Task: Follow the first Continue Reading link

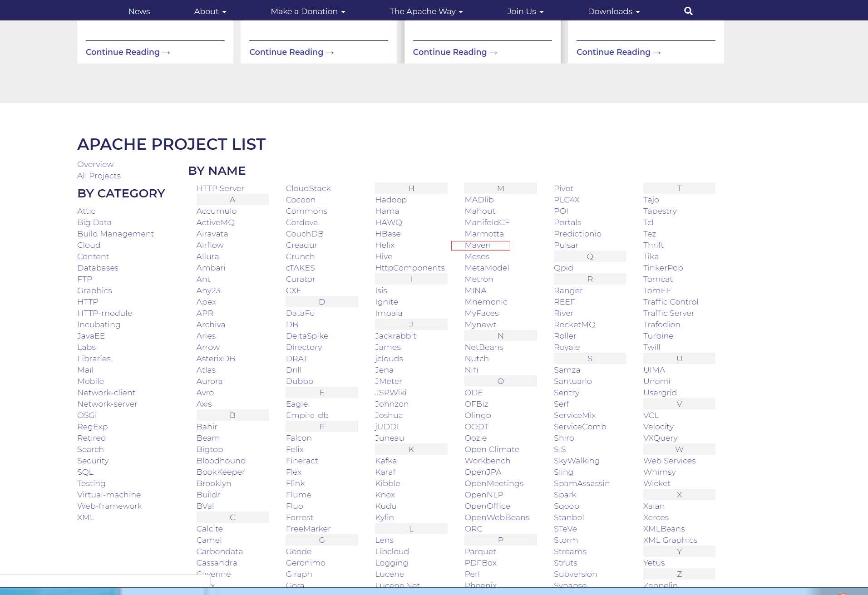Action: (128, 52)
